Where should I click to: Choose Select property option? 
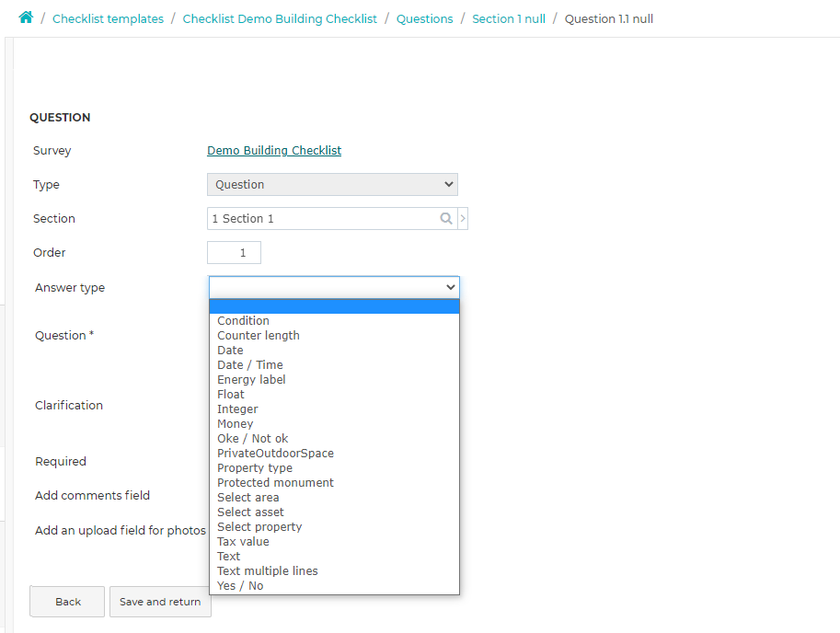coord(334,527)
